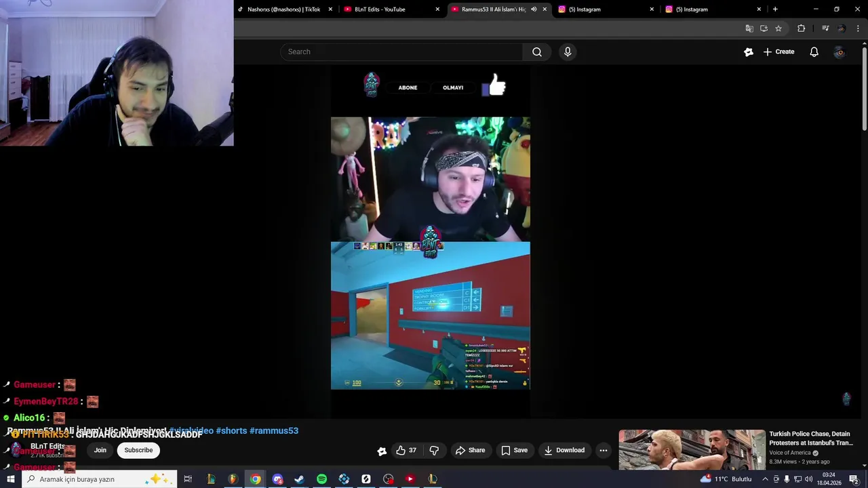This screenshot has height=488, width=868.
Task: Click the YouTube search magnifier button
Action: click(x=536, y=52)
